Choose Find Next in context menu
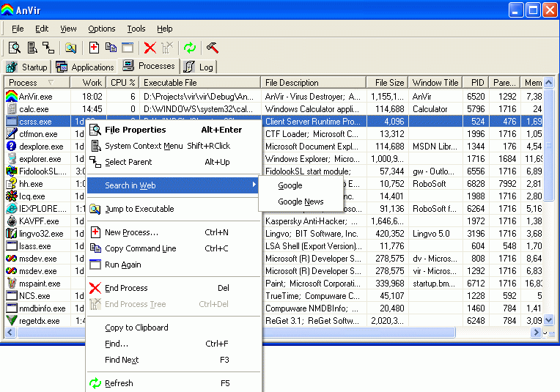This screenshot has width=560, height=392. pyautogui.click(x=174, y=360)
